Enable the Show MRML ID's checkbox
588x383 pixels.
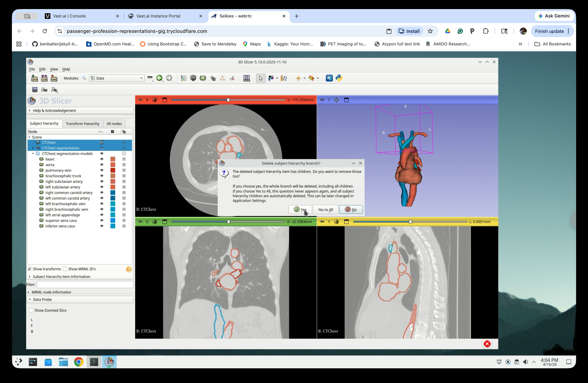click(65, 269)
